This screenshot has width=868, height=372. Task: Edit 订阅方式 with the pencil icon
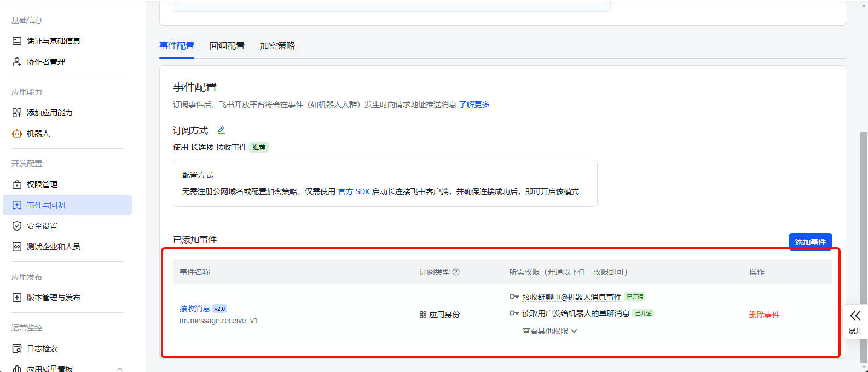221,130
